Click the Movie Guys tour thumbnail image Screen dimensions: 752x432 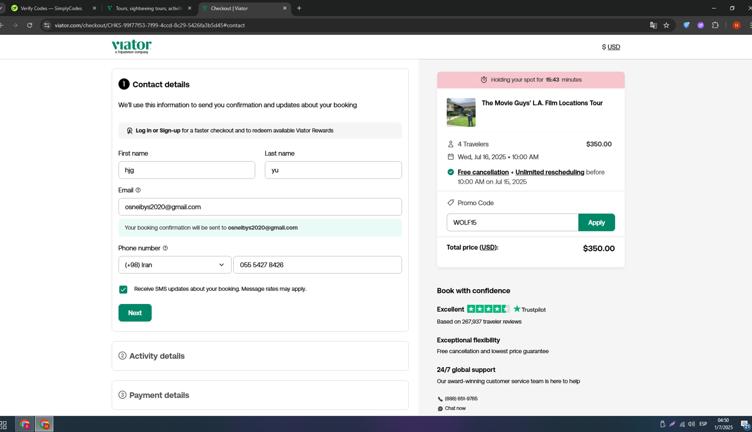click(461, 113)
